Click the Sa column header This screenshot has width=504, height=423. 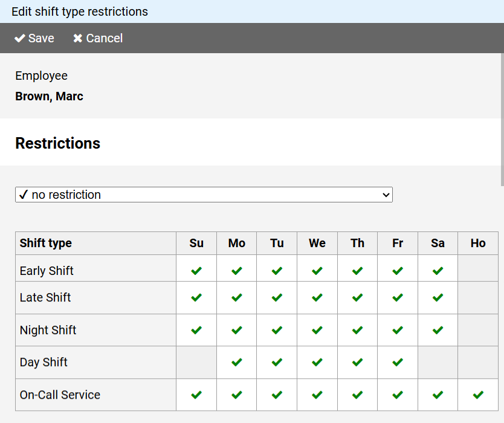tap(438, 244)
